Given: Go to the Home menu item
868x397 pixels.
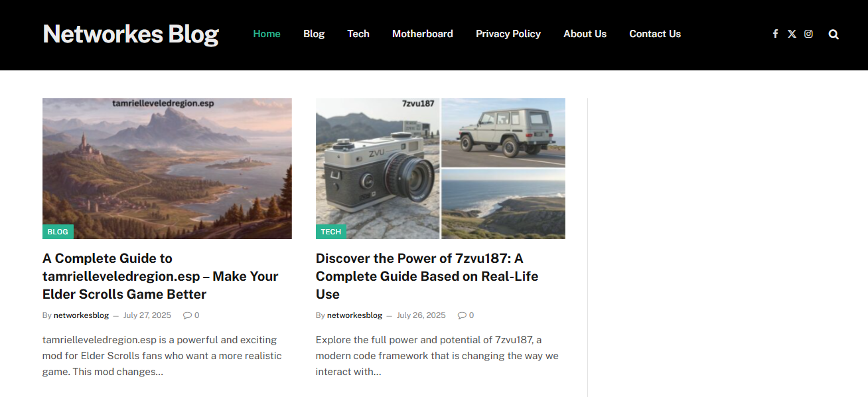Looking at the screenshot, I should click(x=267, y=34).
